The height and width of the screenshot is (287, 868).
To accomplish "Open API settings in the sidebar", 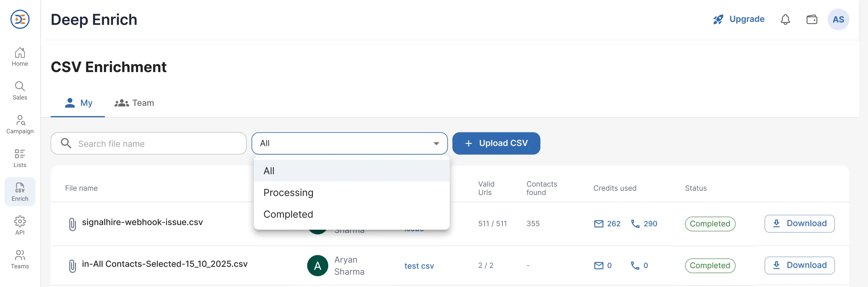I will 20,225.
